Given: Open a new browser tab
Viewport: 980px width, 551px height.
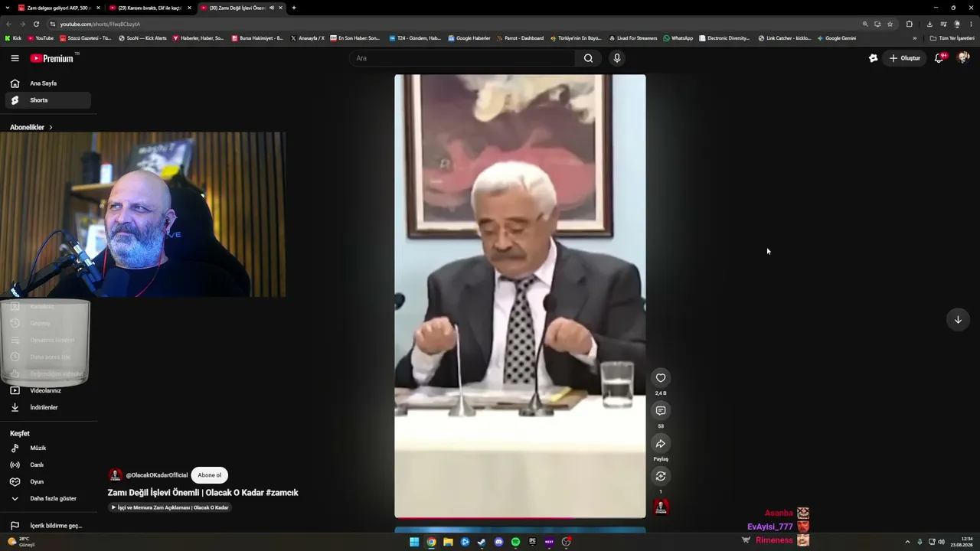Looking at the screenshot, I should [294, 8].
